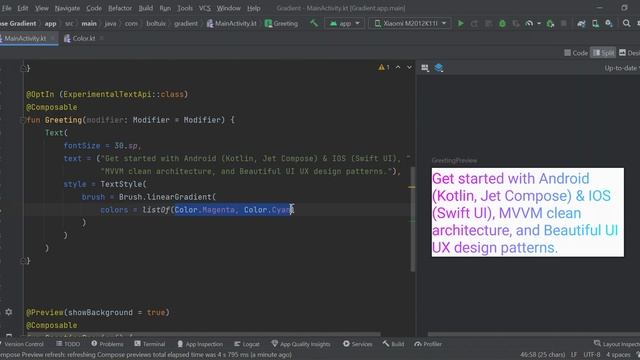Open the Run menu
Image resolution: width=640 pixels, height=360 pixels.
tap(165, 8)
